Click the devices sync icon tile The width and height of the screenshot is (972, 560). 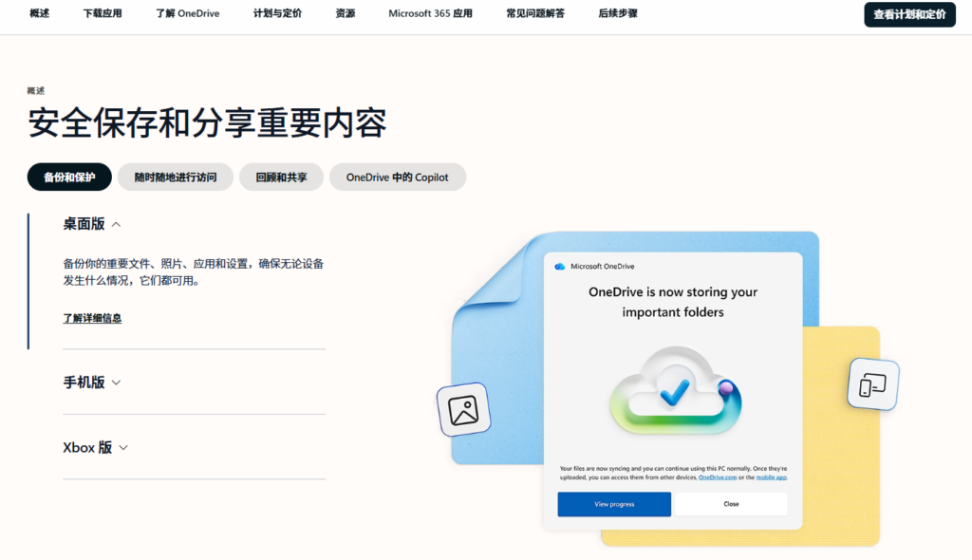tap(873, 383)
